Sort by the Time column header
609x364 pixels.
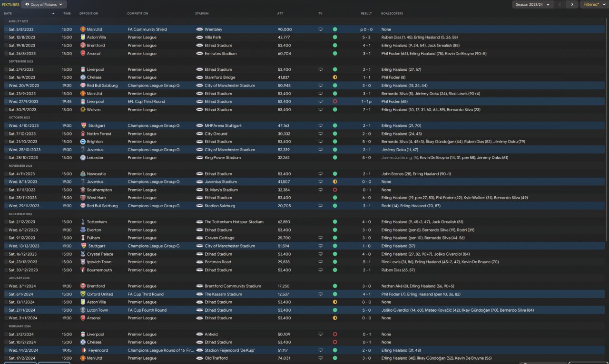click(67, 13)
